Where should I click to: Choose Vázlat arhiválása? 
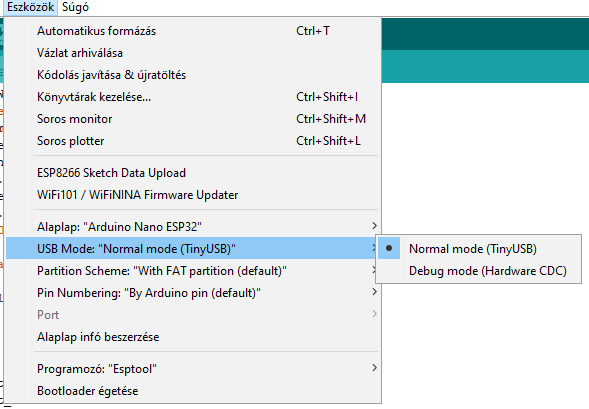pos(192,53)
